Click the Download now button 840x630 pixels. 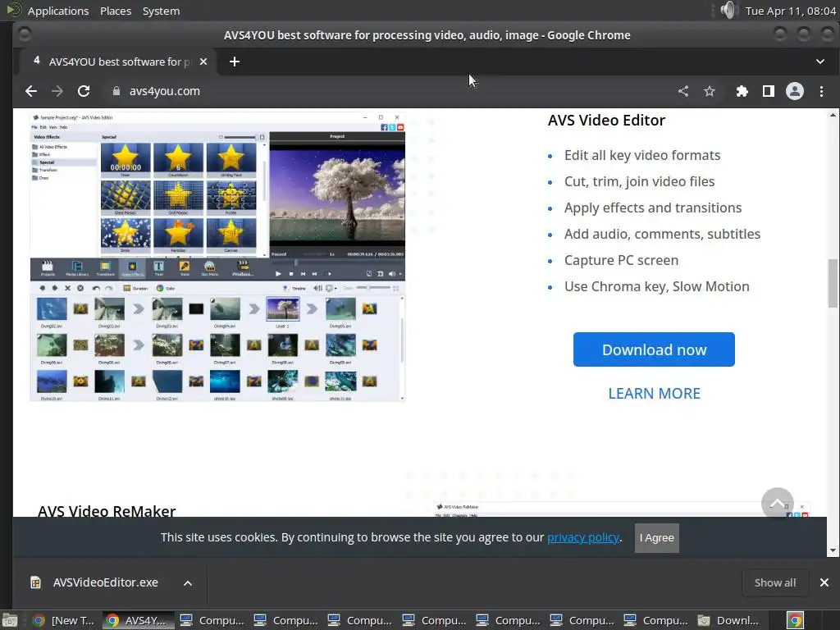(x=654, y=349)
